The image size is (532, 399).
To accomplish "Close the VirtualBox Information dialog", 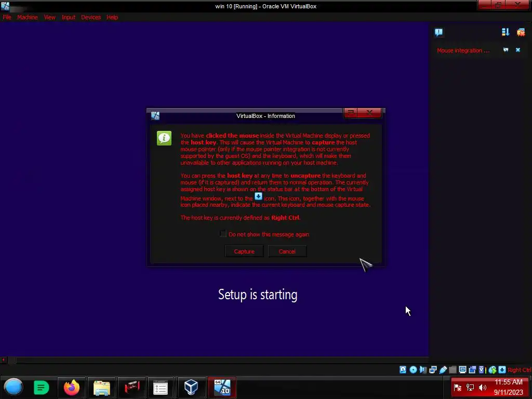I will (x=370, y=113).
